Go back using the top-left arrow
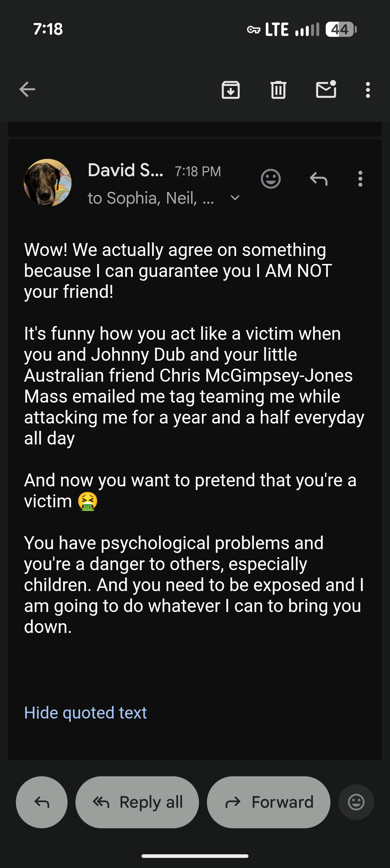This screenshot has height=868, width=390. [27, 90]
